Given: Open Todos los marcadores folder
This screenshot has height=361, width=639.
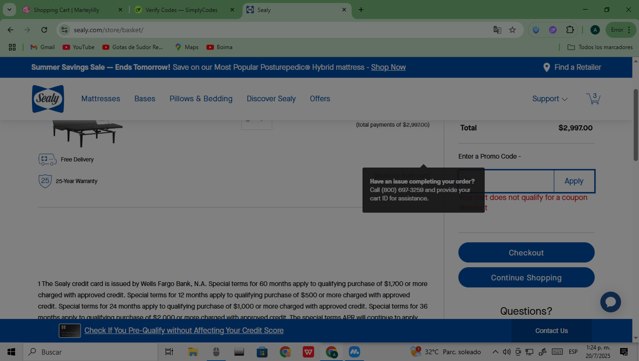Looking at the screenshot, I should (600, 47).
